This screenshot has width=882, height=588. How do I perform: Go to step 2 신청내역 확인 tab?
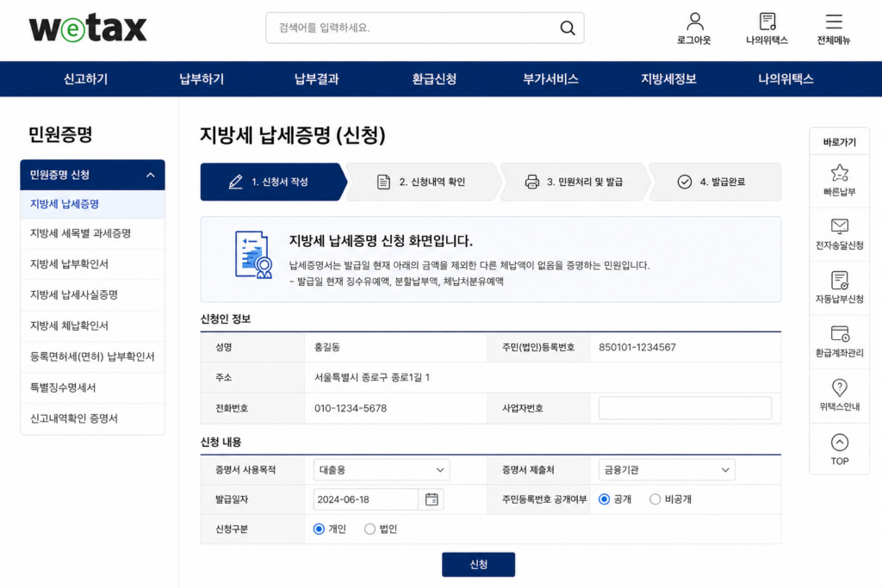coord(422,182)
